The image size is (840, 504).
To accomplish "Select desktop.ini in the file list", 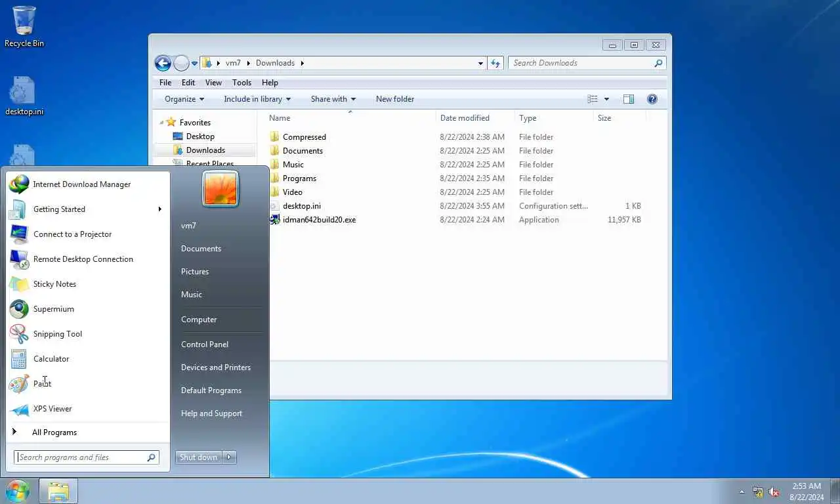I will pos(302,206).
